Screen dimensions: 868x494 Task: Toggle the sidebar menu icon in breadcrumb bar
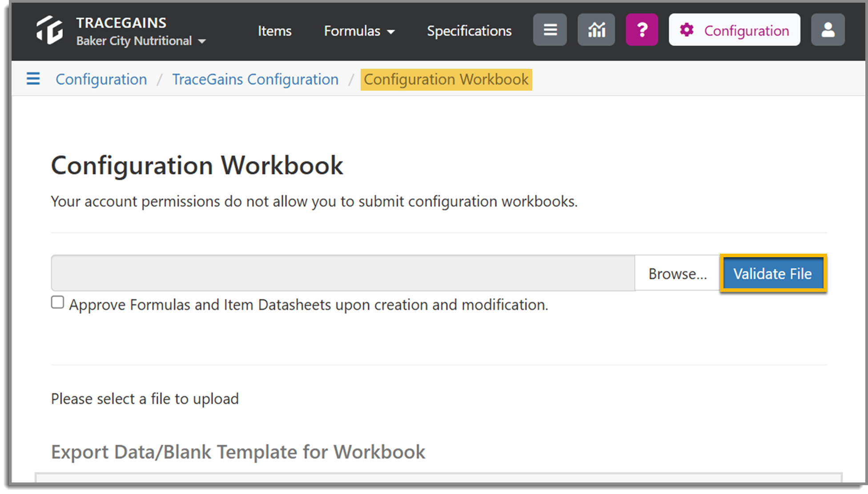coord(33,79)
